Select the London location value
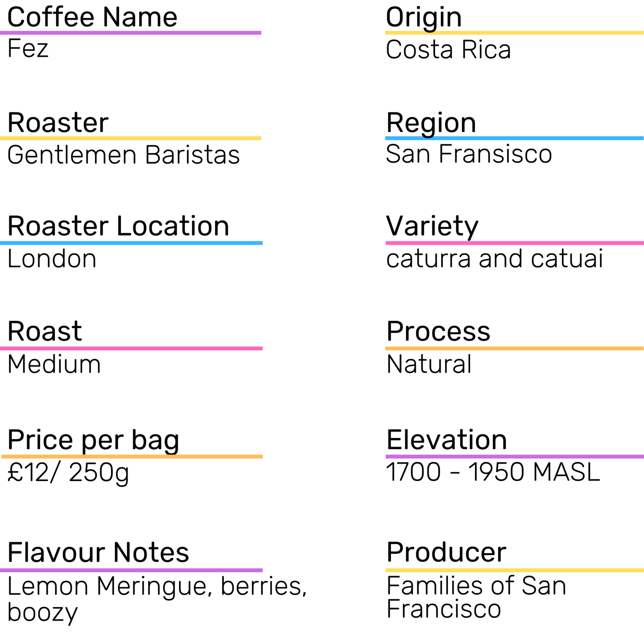Viewport: 644px width, 644px height. point(52,259)
